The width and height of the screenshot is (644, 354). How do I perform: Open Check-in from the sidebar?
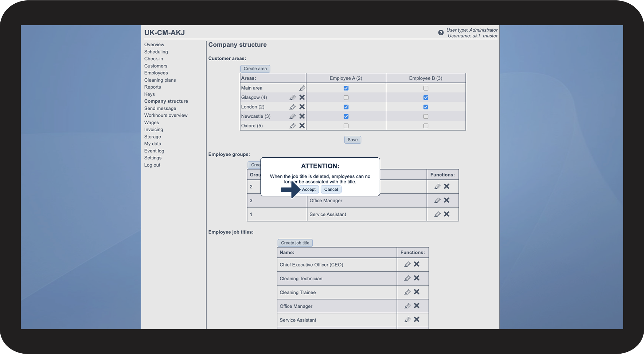(154, 59)
